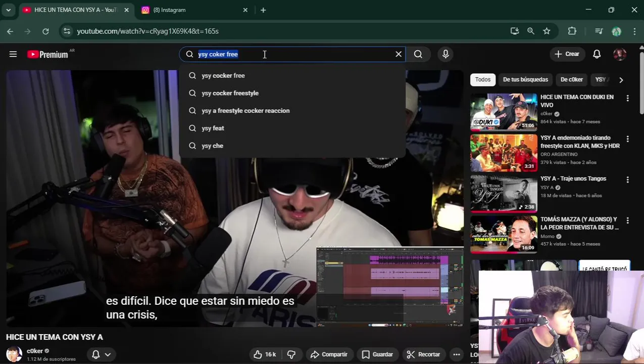Like the video with 16 k thumbs-up

tap(265, 354)
